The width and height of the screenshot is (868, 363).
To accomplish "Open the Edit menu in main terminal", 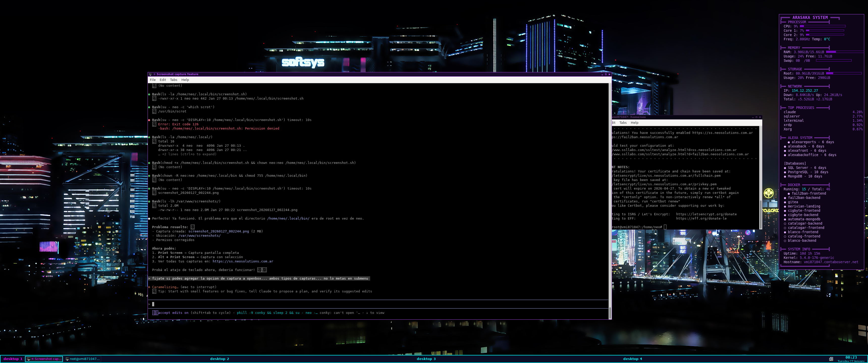I will [163, 80].
